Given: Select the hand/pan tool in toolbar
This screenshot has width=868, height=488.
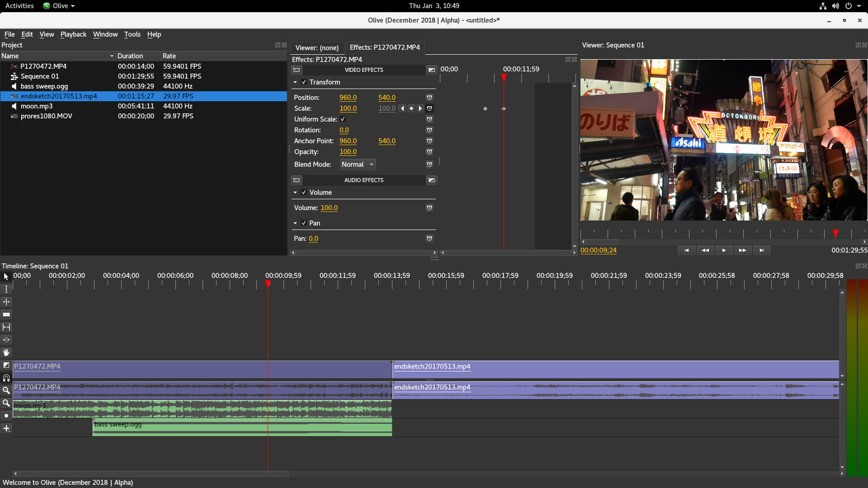Looking at the screenshot, I should [7, 352].
